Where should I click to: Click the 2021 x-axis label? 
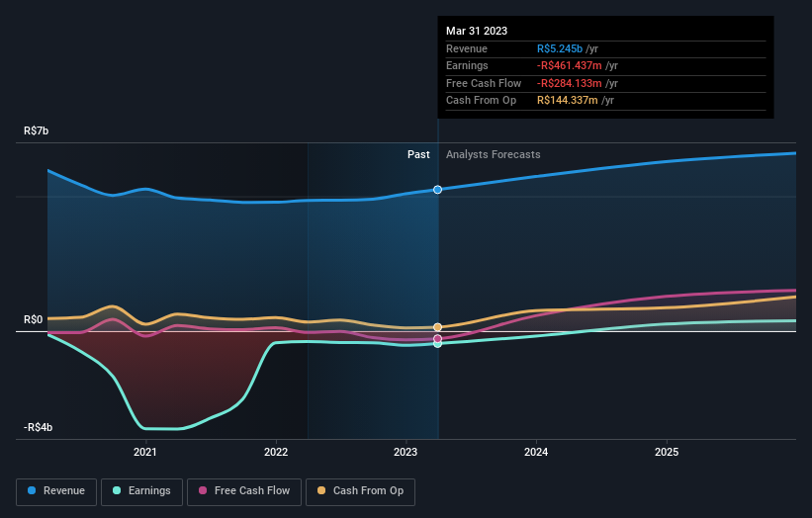tap(145, 453)
